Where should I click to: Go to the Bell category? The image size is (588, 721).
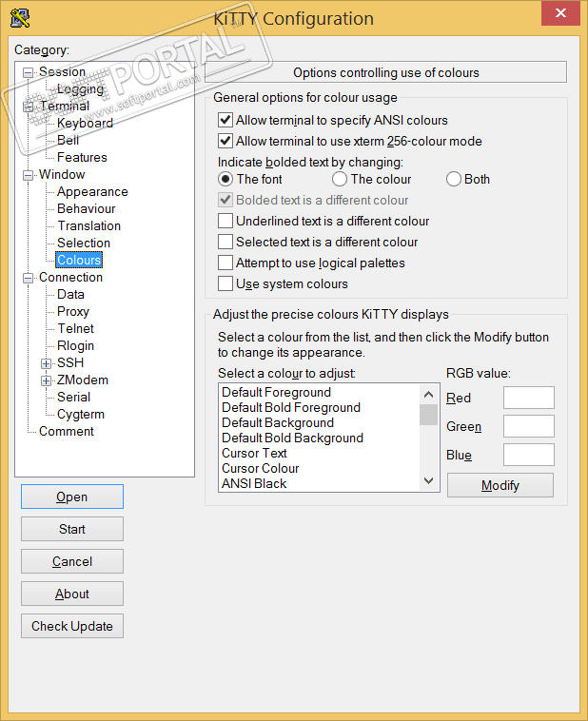tap(68, 140)
